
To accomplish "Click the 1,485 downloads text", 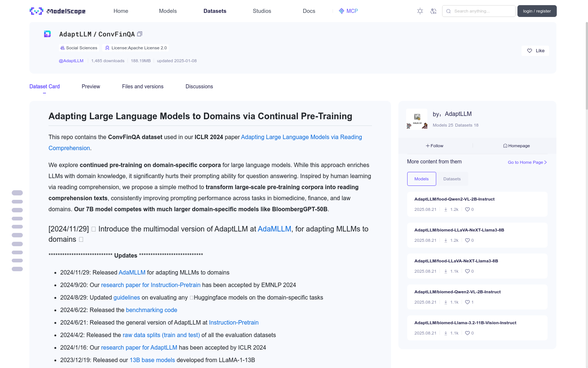I will (x=108, y=61).
